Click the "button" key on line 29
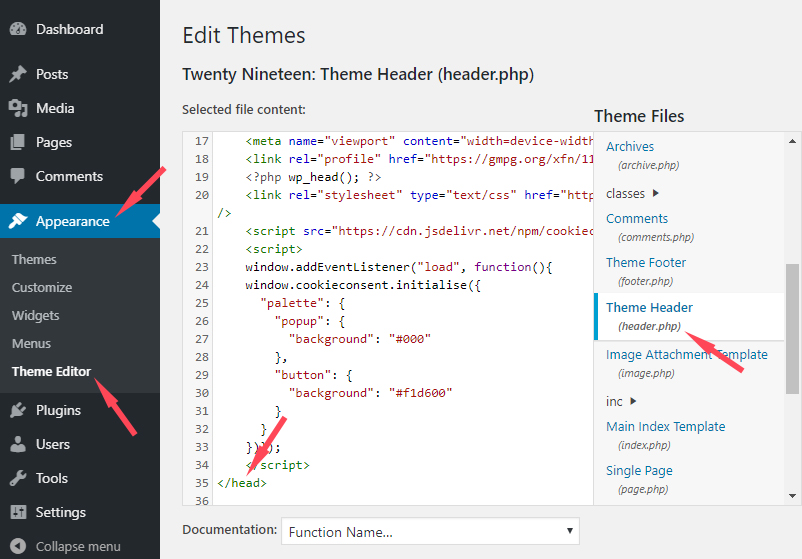 (303, 375)
